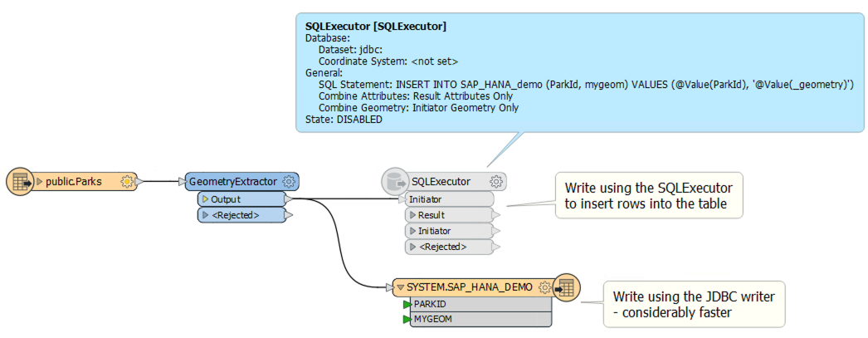
Task: Select the 'Write using the SQLExecutor' annotation
Action: click(x=649, y=195)
